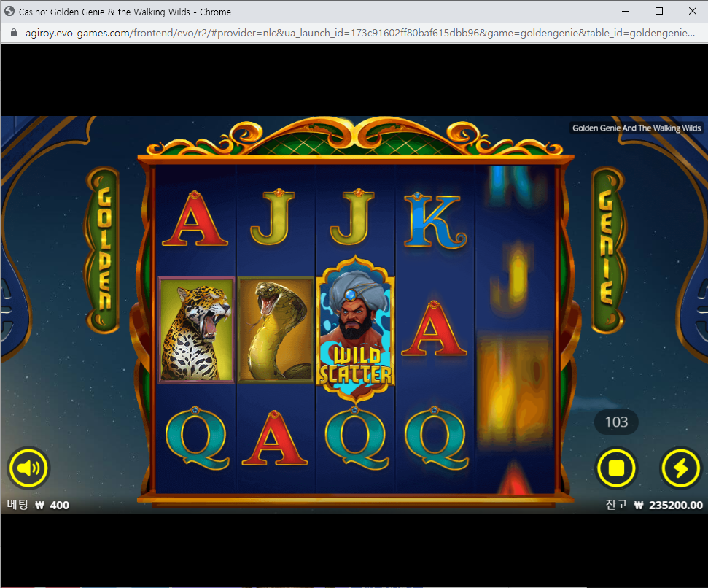Viewport: 708px width, 588px height.
Task: Click the J symbol on reel two
Action: [273, 217]
